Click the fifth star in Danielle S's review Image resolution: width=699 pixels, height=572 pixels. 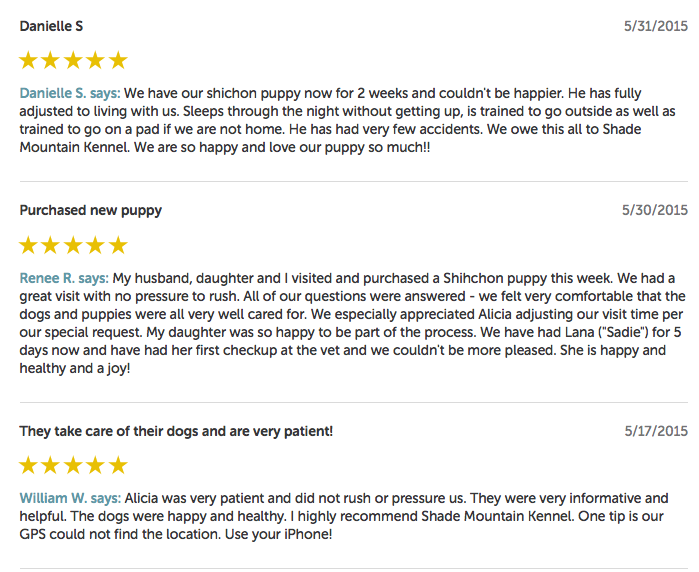pos(118,61)
